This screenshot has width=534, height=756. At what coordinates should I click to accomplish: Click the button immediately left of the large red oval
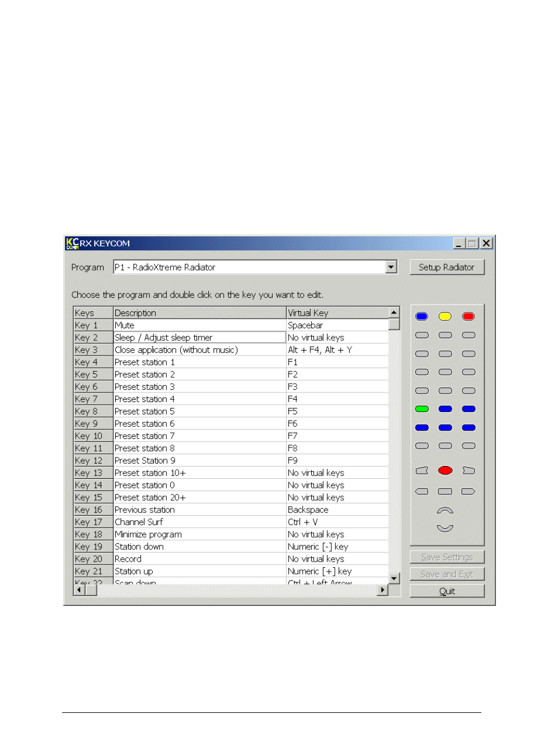(422, 470)
